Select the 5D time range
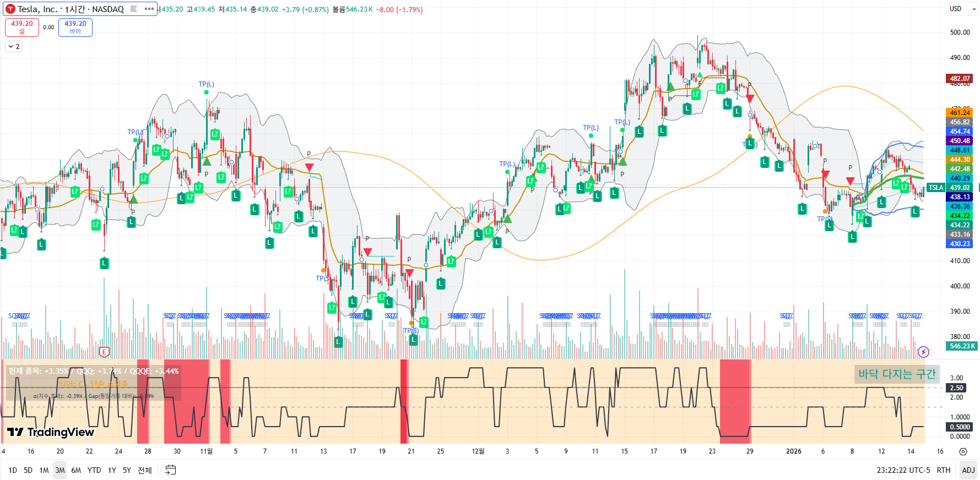980x480 pixels. coord(28,470)
